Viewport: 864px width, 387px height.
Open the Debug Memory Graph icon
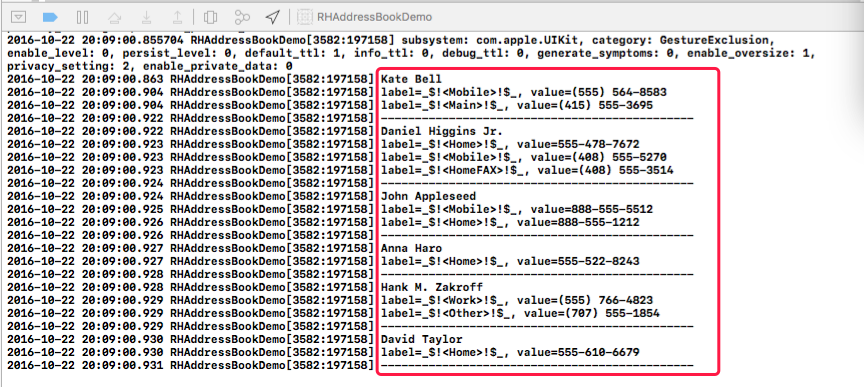[242, 17]
